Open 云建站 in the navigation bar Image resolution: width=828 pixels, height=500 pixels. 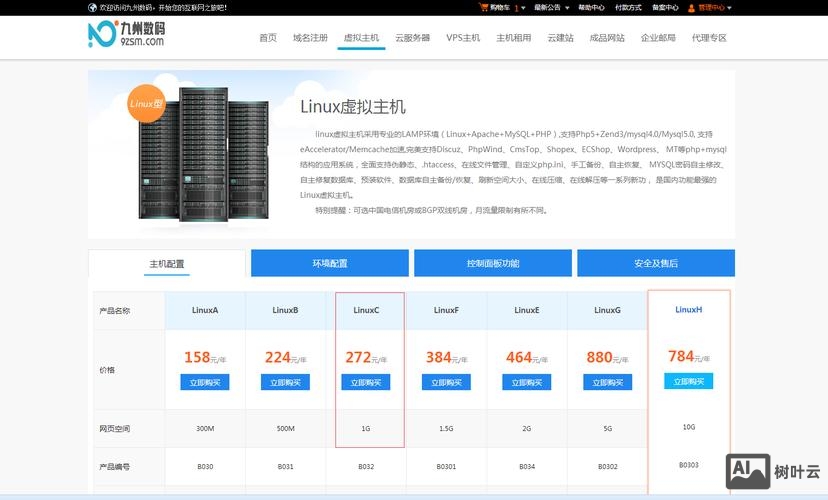click(560, 37)
